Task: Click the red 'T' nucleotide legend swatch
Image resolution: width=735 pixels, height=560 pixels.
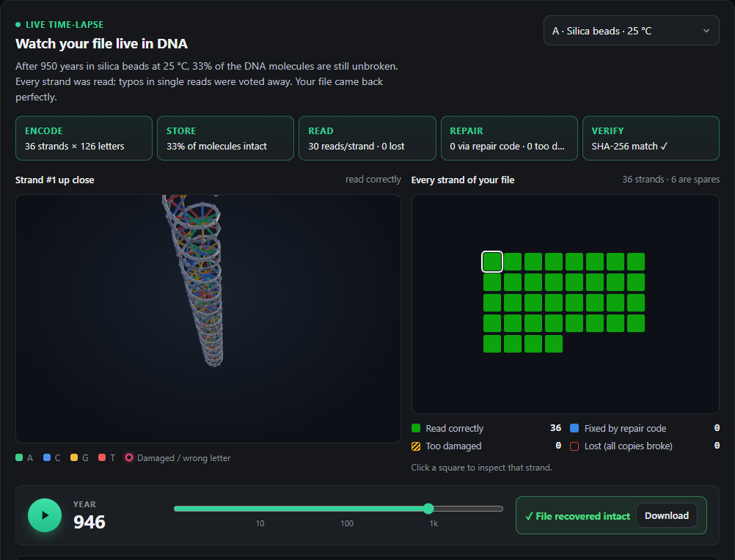Action: click(x=102, y=457)
